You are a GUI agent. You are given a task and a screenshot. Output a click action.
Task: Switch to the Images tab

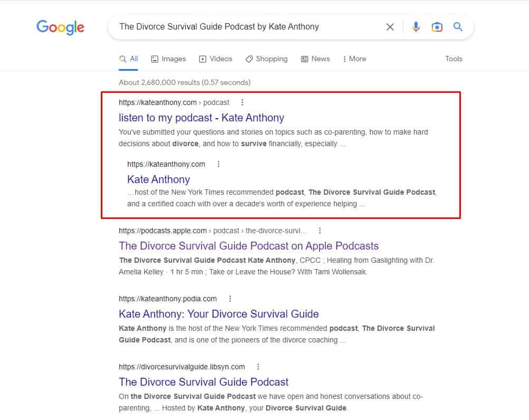coord(168,59)
